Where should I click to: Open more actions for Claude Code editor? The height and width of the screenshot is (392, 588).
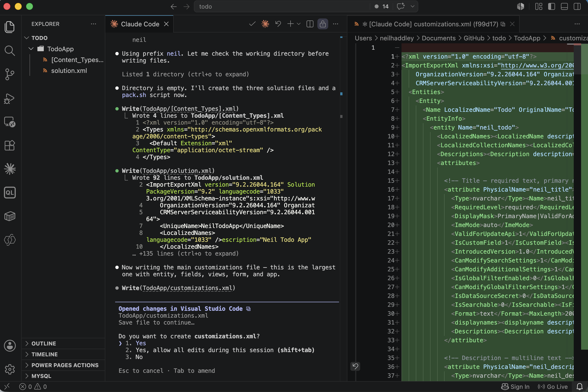(x=336, y=24)
